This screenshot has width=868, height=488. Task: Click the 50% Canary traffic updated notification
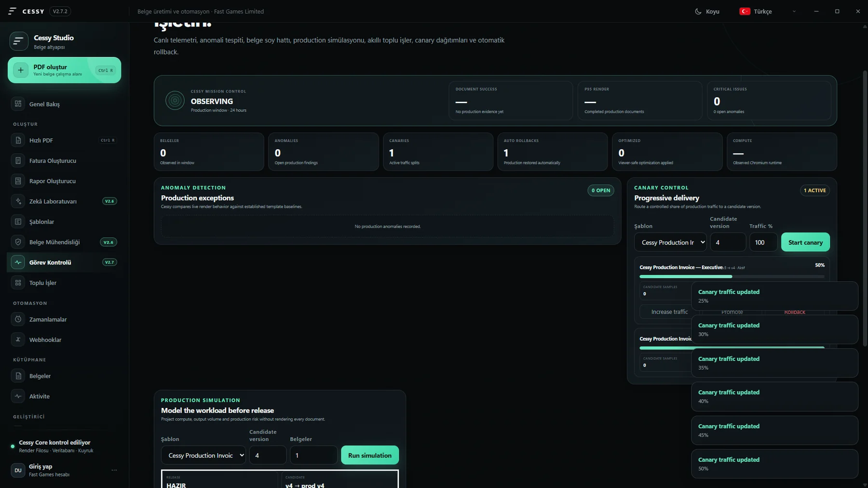point(774,464)
